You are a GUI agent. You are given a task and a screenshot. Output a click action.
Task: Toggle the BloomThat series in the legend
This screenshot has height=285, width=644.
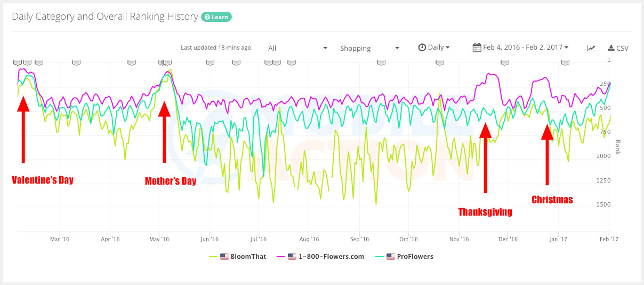coord(237,257)
